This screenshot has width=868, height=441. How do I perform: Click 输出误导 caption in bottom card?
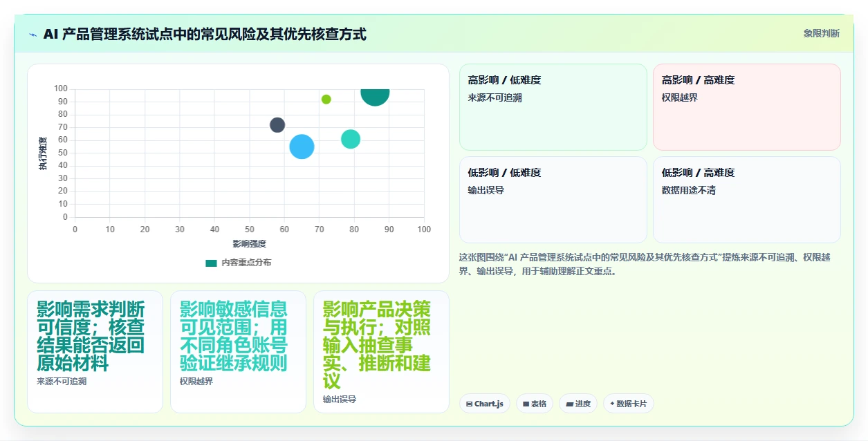coord(340,400)
